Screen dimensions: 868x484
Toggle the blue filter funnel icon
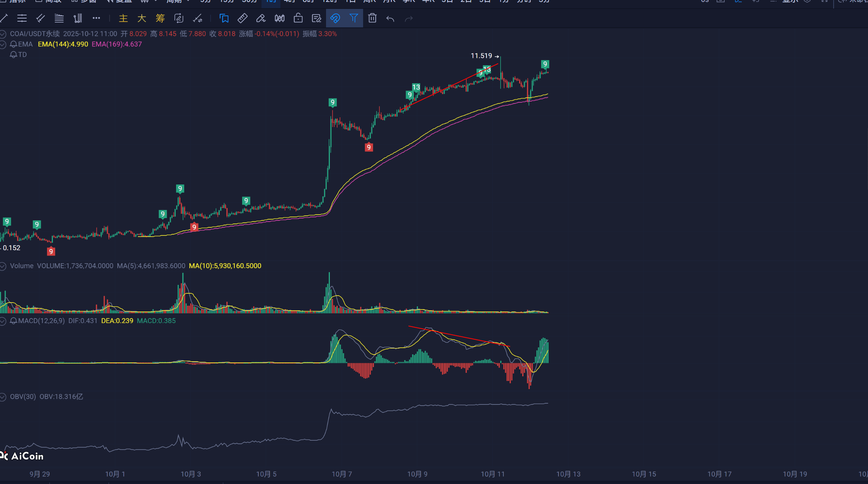coord(353,18)
